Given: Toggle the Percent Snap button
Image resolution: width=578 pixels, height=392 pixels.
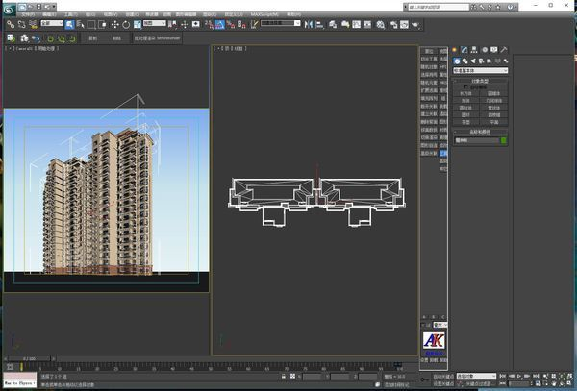Looking at the screenshot, I should [x=231, y=25].
